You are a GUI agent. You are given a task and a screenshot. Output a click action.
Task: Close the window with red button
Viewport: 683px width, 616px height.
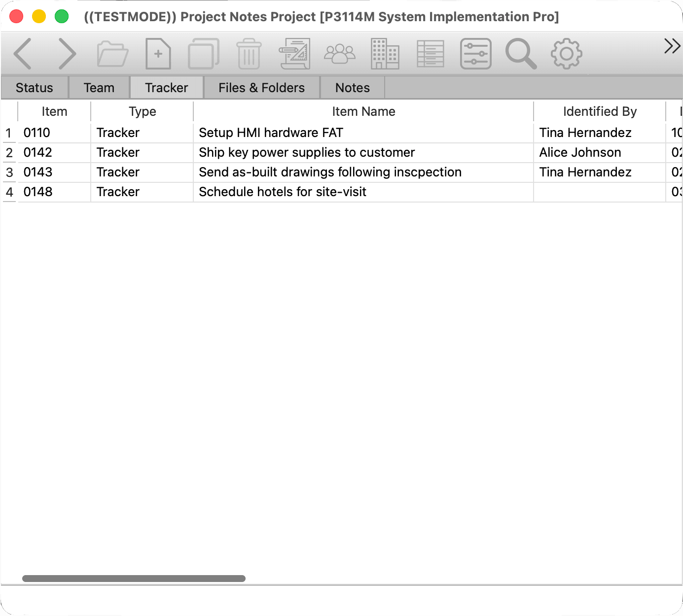click(x=16, y=17)
